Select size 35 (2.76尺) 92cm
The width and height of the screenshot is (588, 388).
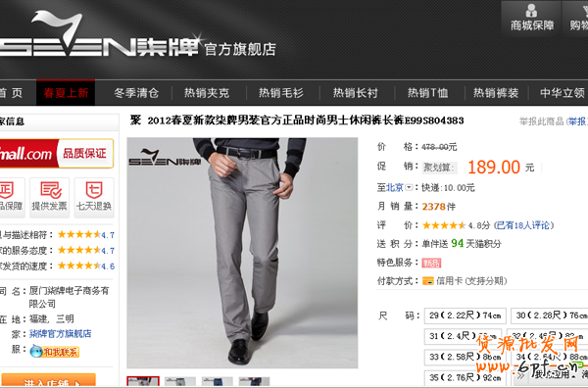pyautogui.click(x=465, y=377)
